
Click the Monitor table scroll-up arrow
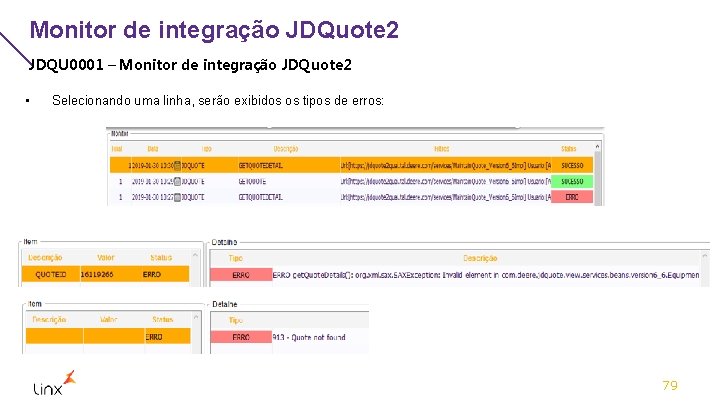[x=597, y=146]
